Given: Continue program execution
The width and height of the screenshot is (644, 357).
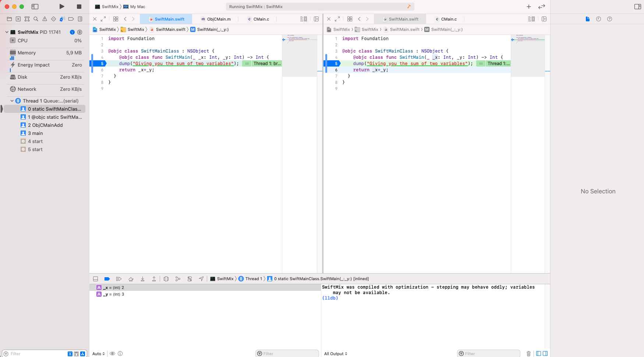Looking at the screenshot, I should click(119, 279).
